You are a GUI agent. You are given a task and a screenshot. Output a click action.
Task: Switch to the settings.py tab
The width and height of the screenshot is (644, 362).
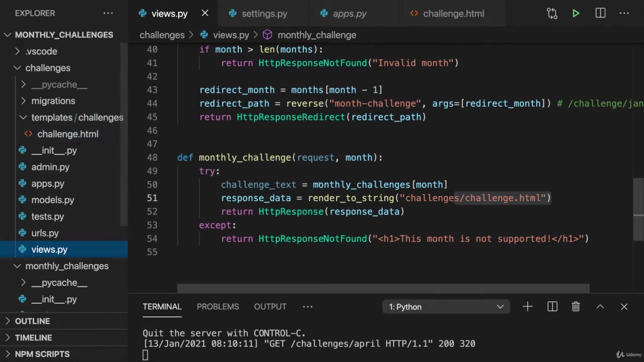pos(264,14)
